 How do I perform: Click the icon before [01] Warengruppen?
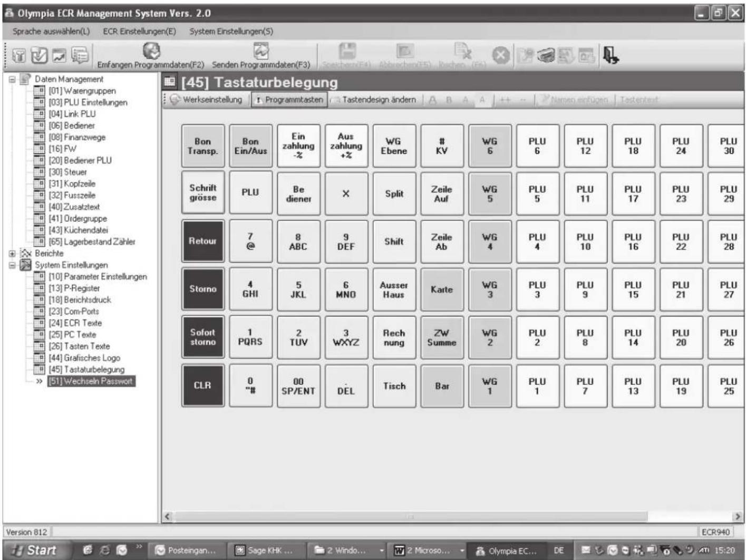coord(39,91)
